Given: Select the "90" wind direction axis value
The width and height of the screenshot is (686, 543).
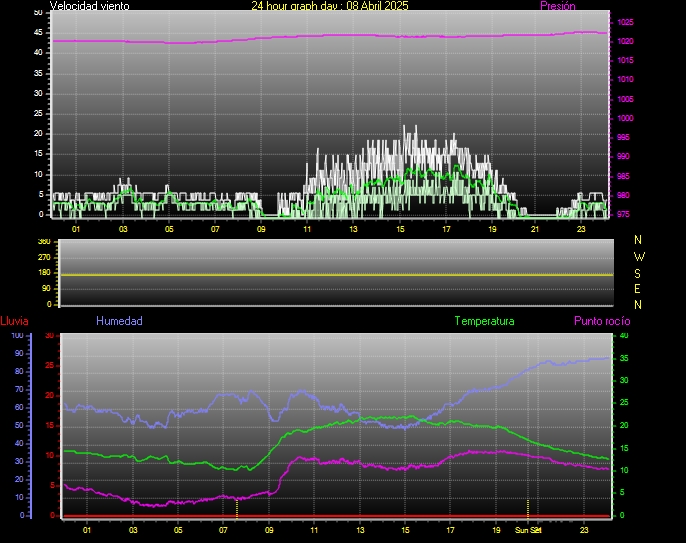Looking at the screenshot, I should click(x=46, y=288).
